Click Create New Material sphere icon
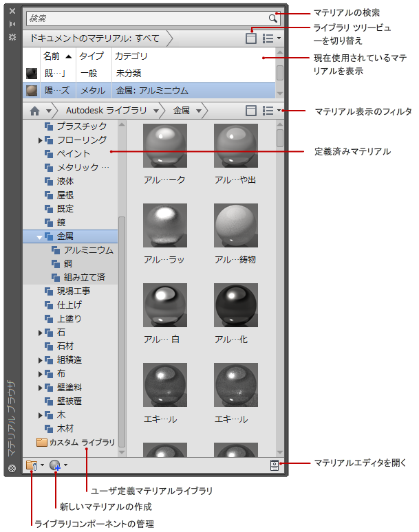The width and height of the screenshot is (419, 532). point(55,465)
